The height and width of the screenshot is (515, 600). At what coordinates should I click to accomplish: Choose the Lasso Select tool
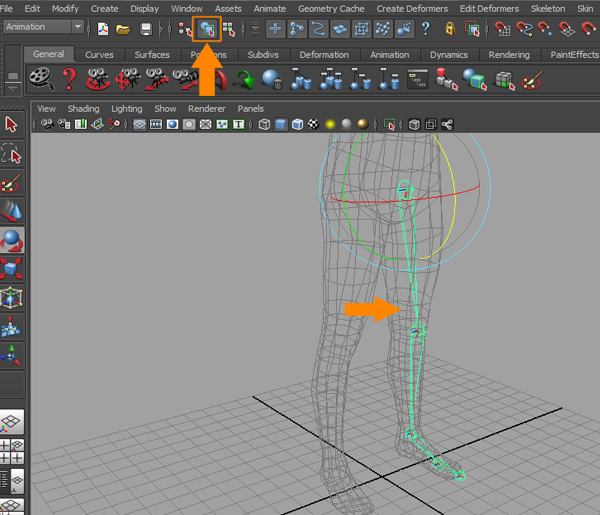point(11,153)
